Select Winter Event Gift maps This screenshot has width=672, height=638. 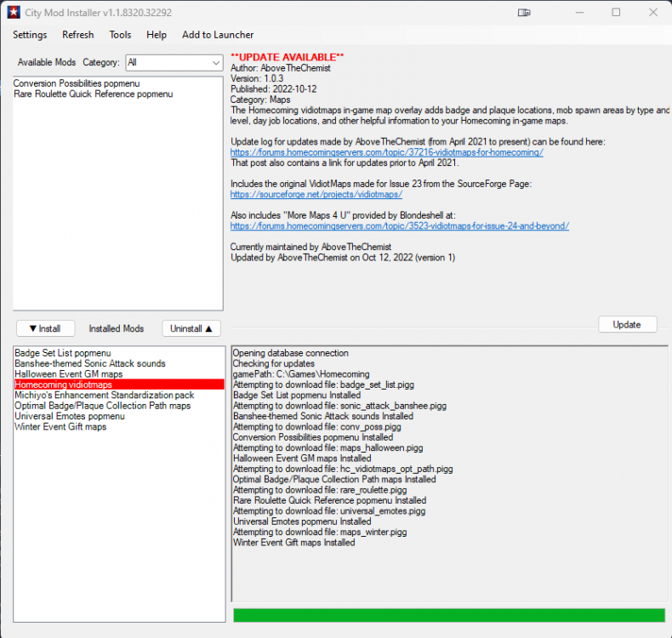point(60,427)
